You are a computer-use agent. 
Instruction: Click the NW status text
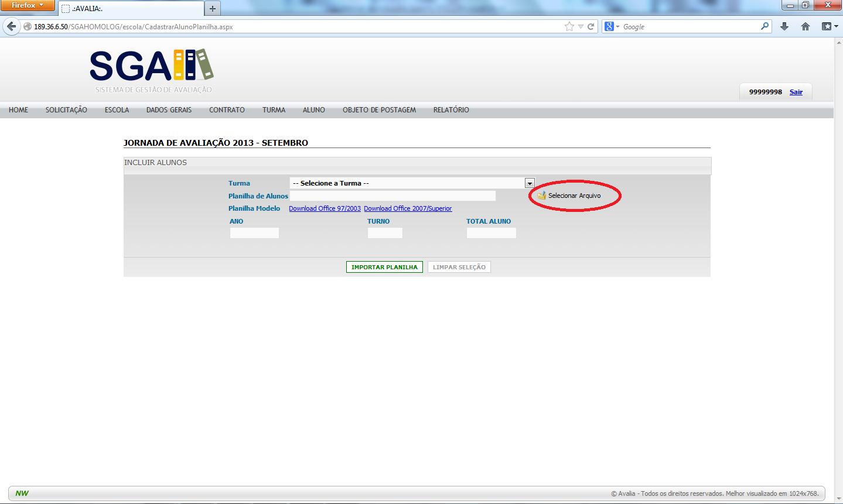(x=22, y=493)
